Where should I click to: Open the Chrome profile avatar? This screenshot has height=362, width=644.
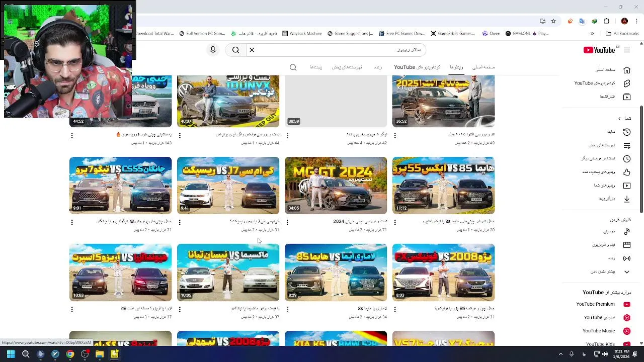624,21
